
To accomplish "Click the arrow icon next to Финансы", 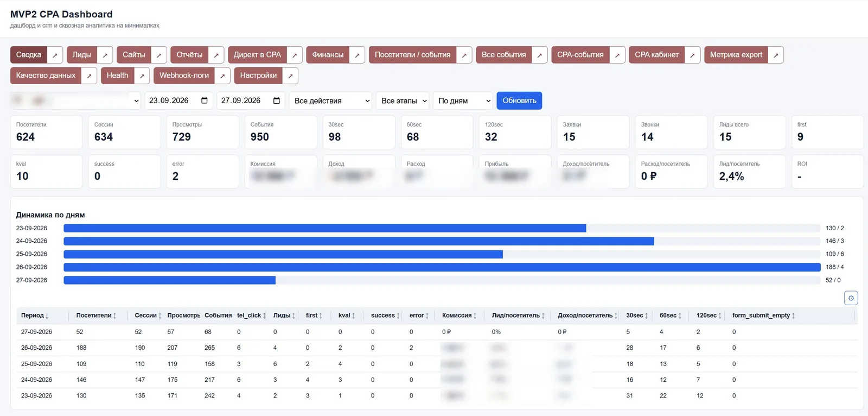I will tap(357, 55).
